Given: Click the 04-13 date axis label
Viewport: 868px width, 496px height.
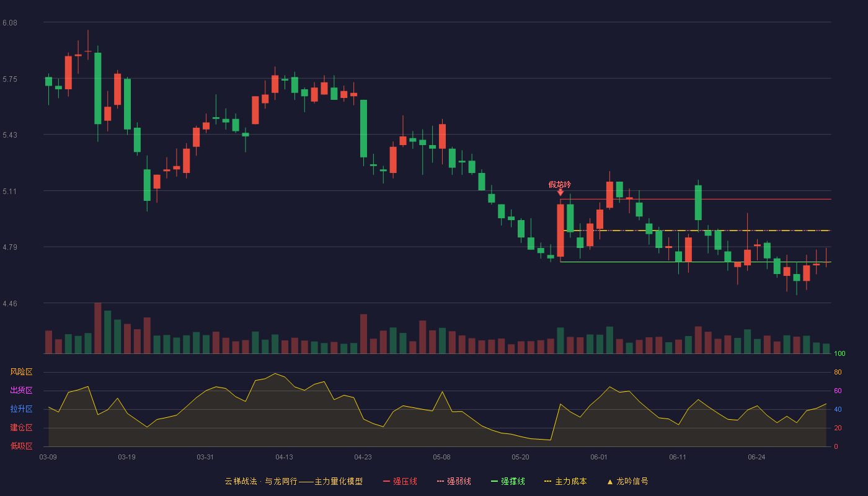Looking at the screenshot, I should pyautogui.click(x=284, y=457).
